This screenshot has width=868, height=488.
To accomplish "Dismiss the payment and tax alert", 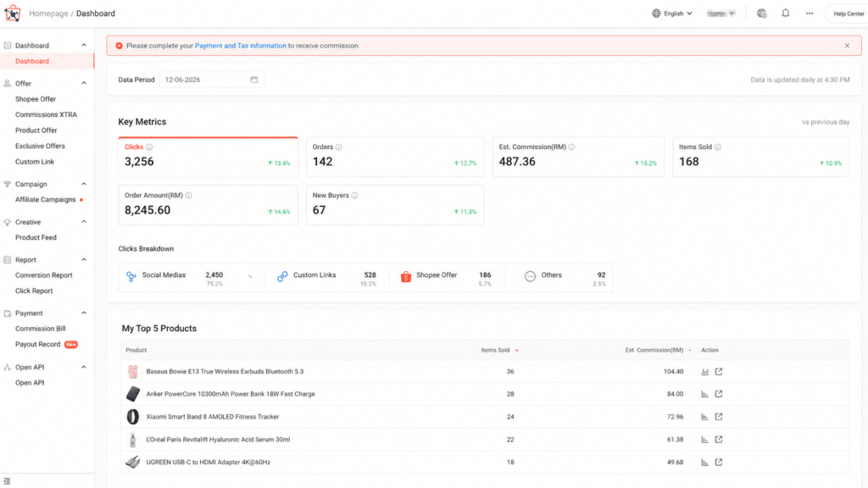I will pos(847,46).
